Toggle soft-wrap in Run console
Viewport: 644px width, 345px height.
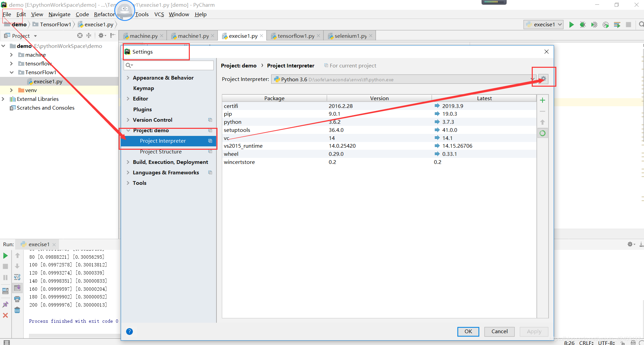click(17, 277)
